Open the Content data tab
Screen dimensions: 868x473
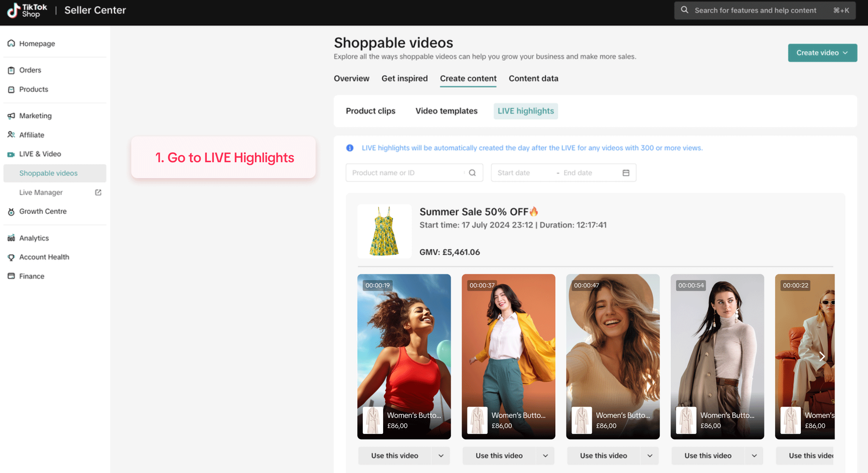(x=533, y=78)
